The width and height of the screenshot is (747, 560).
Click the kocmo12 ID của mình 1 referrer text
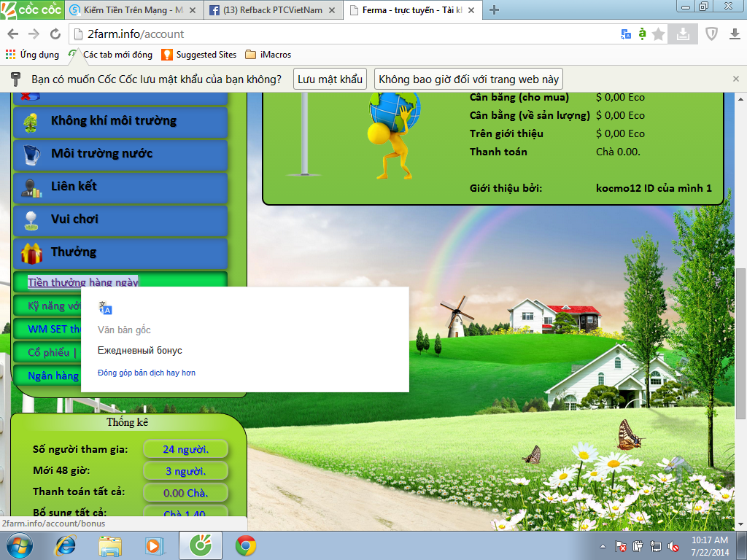coord(654,188)
